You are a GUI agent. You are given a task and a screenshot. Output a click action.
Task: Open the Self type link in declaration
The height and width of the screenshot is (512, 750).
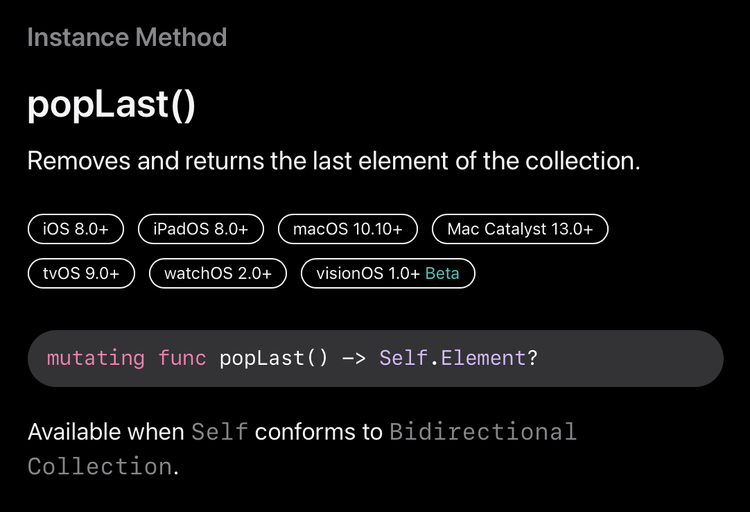(x=404, y=358)
